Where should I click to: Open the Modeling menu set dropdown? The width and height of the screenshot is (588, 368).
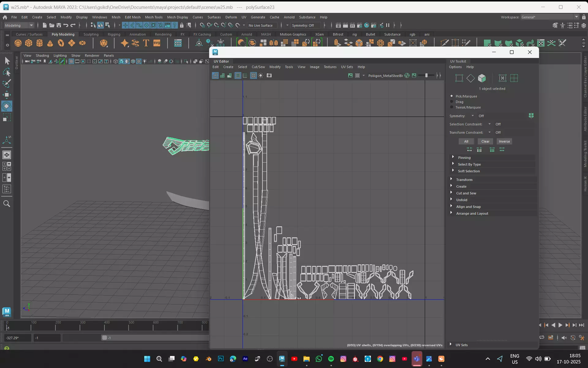(19, 25)
